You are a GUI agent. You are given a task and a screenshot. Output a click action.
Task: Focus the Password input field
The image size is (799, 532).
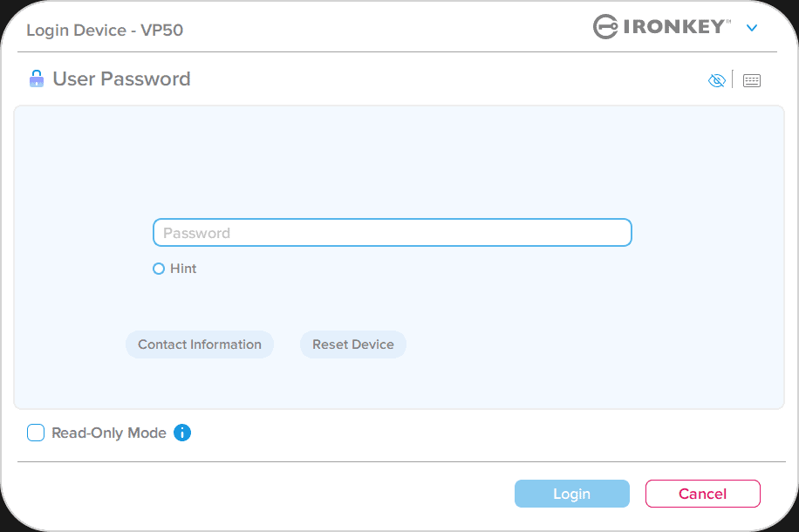[x=392, y=233]
